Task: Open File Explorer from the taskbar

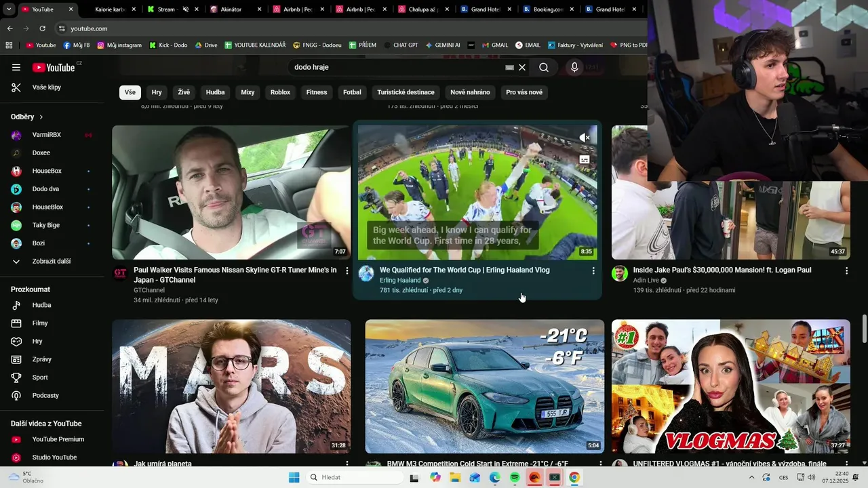Action: pyautogui.click(x=455, y=478)
